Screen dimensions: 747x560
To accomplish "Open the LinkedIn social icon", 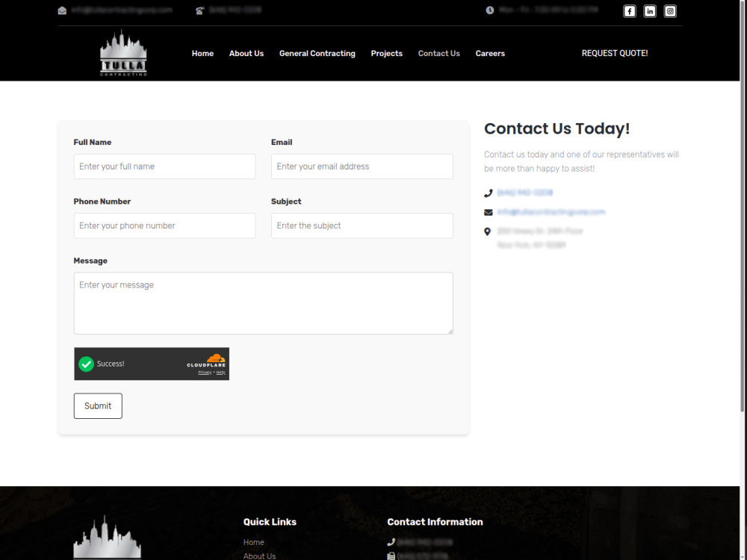I will coord(650,11).
